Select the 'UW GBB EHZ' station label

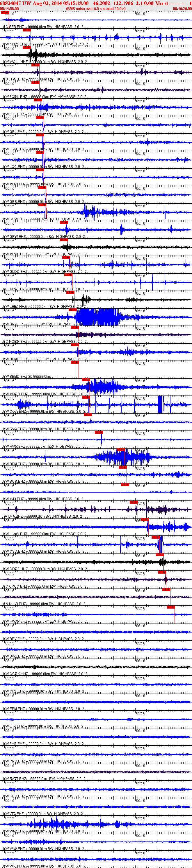tap(14, 202)
